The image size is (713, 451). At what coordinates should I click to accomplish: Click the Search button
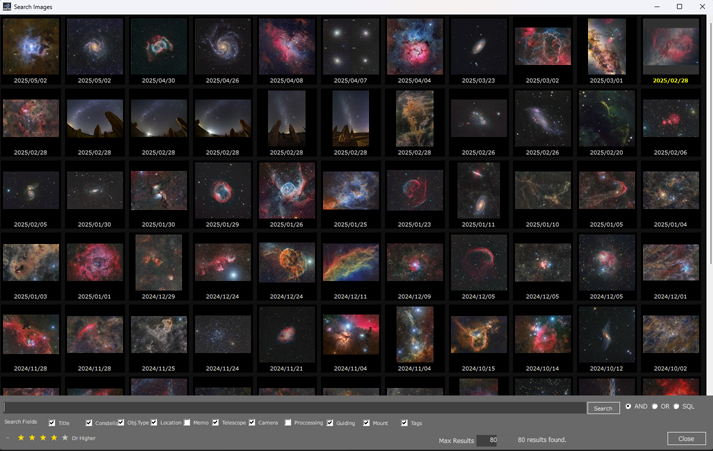pyautogui.click(x=603, y=408)
